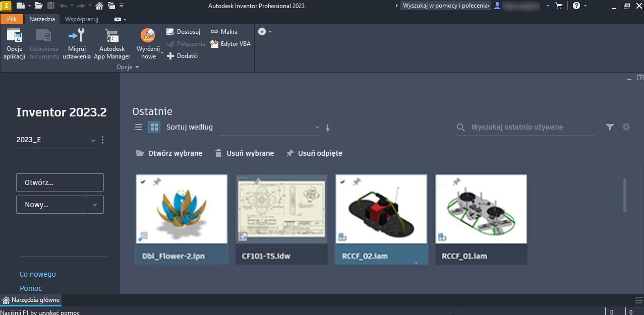Image resolution: width=644 pixels, height=315 pixels.
Task: Click the filter funnel icon
Action: click(x=610, y=127)
